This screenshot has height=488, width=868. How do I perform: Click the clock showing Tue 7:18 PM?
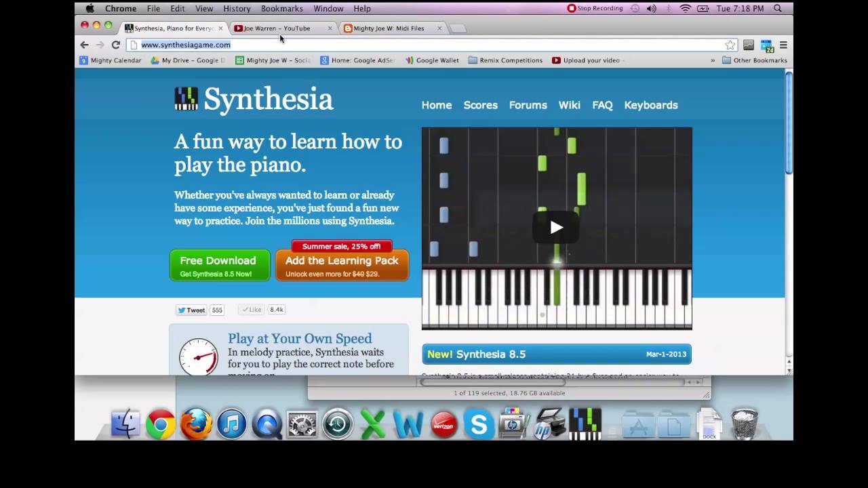(741, 8)
